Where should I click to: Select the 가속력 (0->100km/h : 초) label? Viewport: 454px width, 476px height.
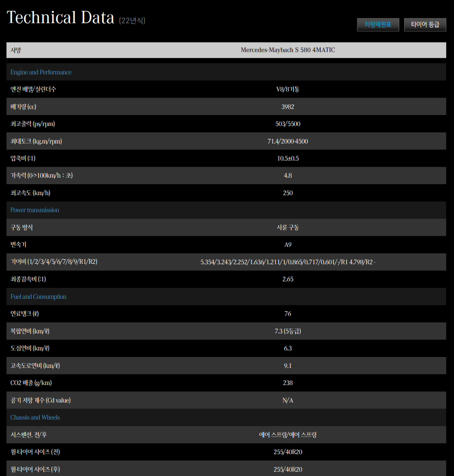[x=42, y=175]
